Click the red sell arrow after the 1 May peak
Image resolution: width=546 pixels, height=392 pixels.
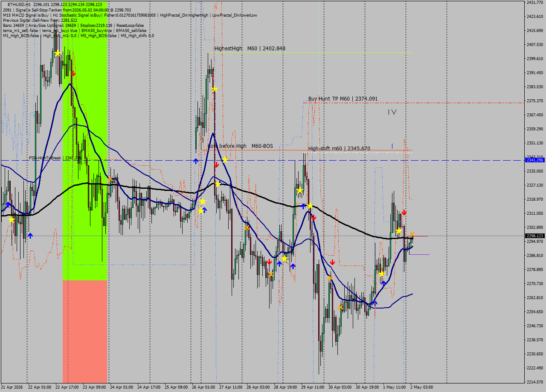tap(404, 212)
